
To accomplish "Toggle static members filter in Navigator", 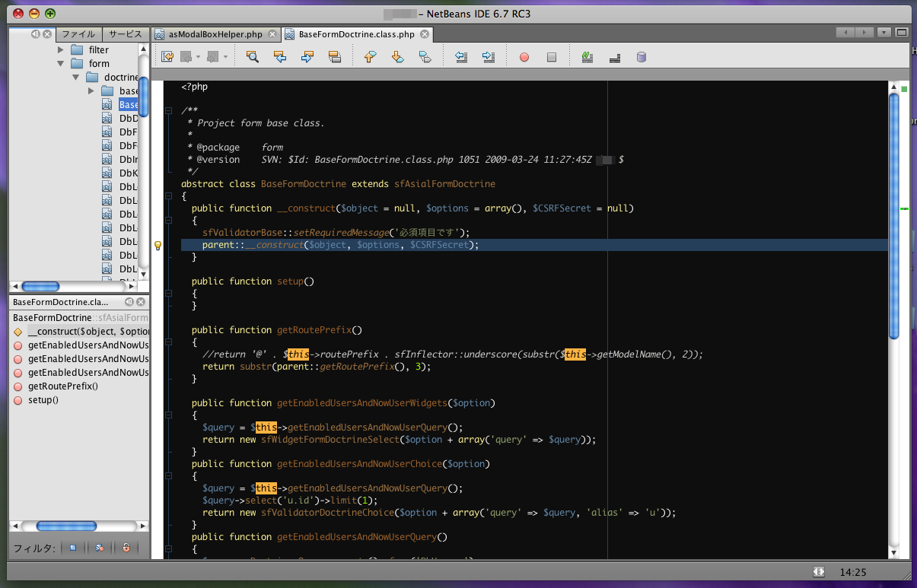I will (100, 548).
